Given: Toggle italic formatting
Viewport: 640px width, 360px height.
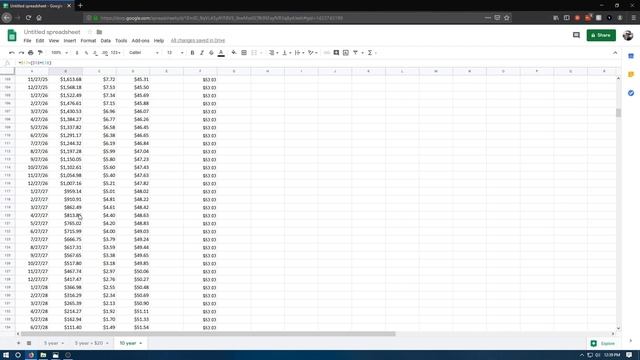Looking at the screenshot, I should pos(202,53).
